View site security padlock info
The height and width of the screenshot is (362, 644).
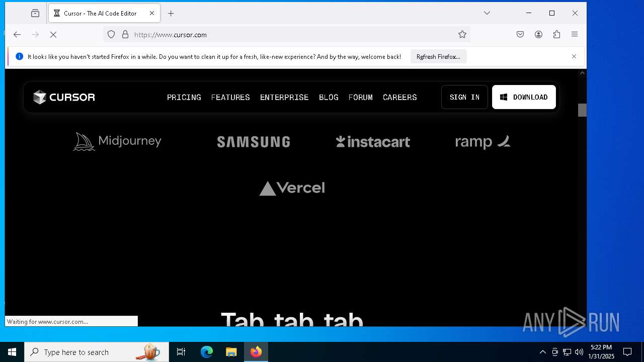click(x=125, y=35)
